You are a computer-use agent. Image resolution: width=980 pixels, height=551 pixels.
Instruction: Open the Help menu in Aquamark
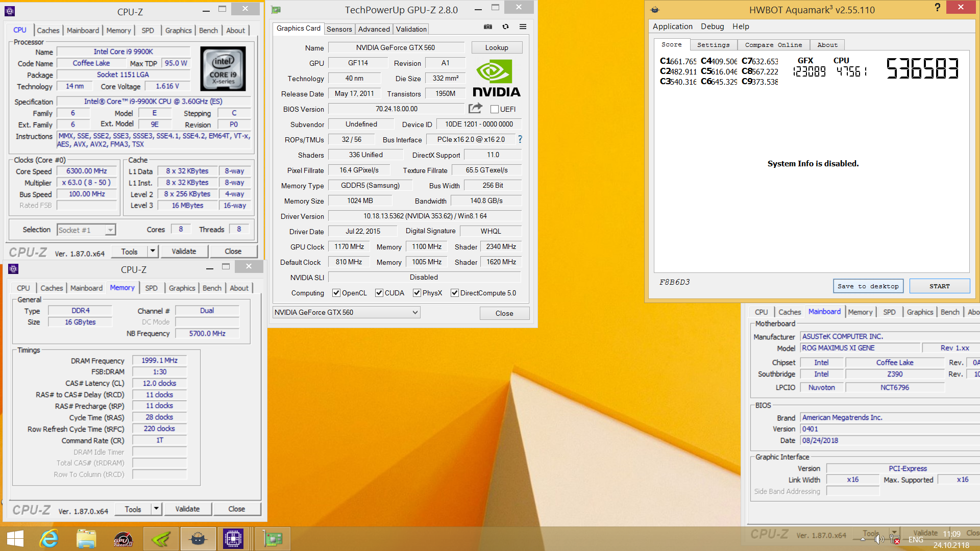point(741,27)
